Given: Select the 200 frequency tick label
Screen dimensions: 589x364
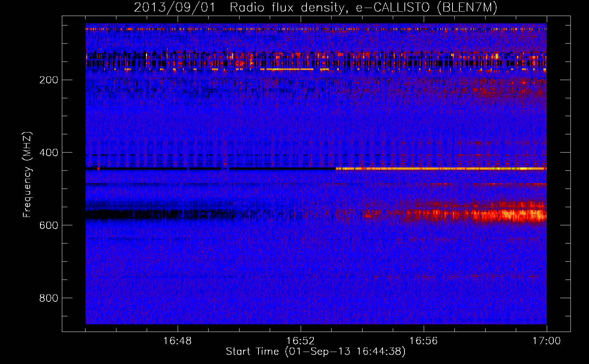Looking at the screenshot, I should pos(49,80).
